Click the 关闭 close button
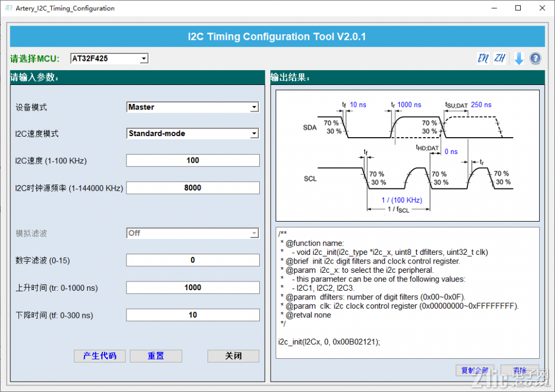The width and height of the screenshot is (555, 392). 233,356
